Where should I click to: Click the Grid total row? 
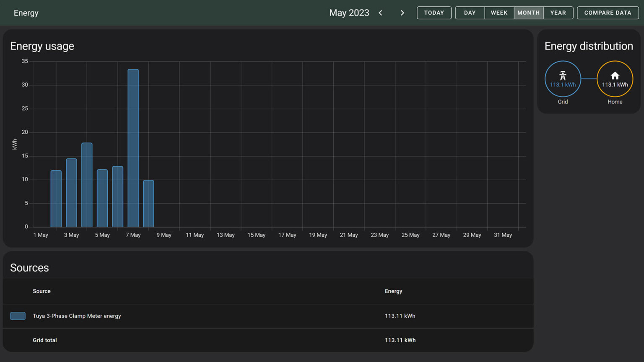click(45, 340)
